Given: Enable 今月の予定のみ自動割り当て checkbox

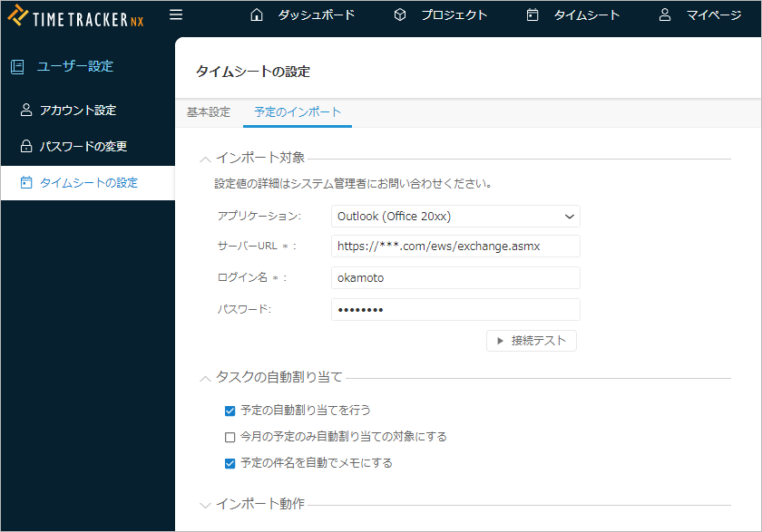Looking at the screenshot, I should 230,437.
